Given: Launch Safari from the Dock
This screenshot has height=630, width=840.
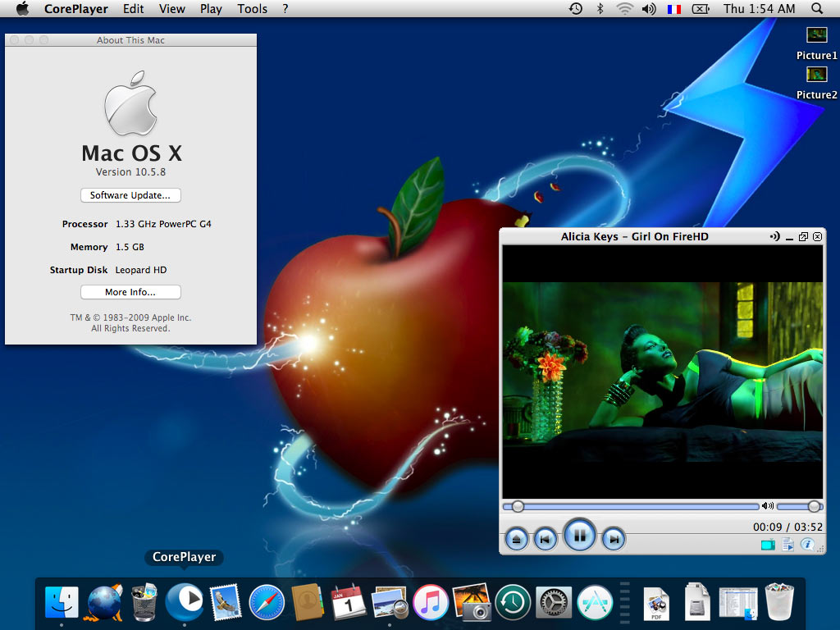Looking at the screenshot, I should [267, 602].
